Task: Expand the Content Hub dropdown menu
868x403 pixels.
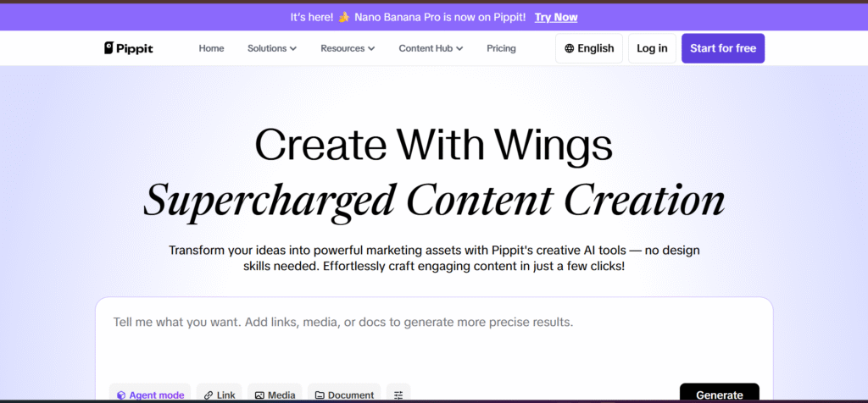Action: [431, 48]
